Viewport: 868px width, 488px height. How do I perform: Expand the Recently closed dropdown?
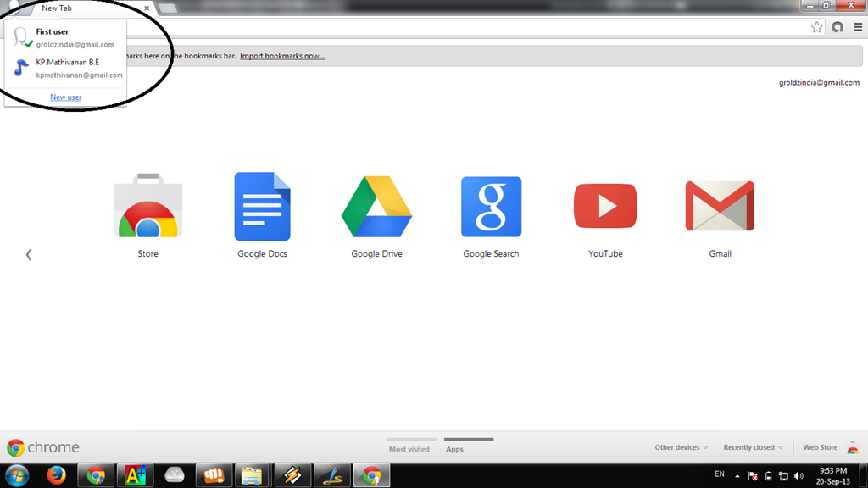(x=753, y=447)
